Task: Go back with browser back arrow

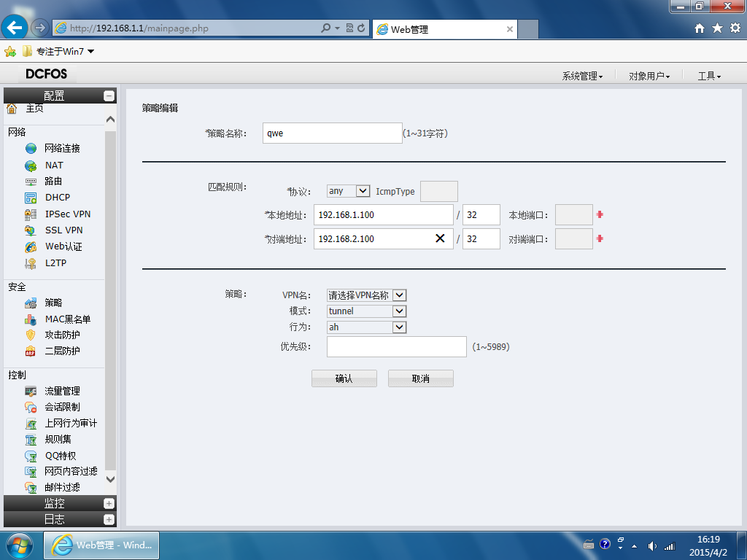Action: pyautogui.click(x=15, y=28)
